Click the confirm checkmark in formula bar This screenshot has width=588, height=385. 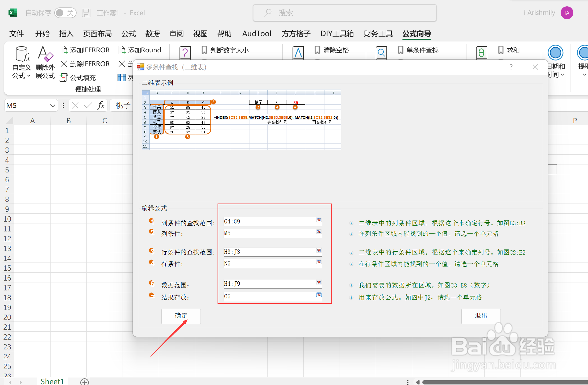[x=88, y=106]
